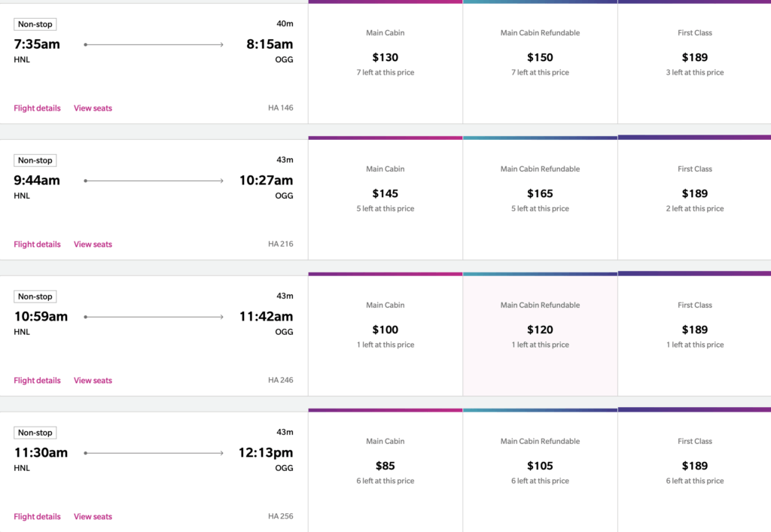Select the $85 Main Cabin fare
This screenshot has height=532, width=771.
click(385, 472)
